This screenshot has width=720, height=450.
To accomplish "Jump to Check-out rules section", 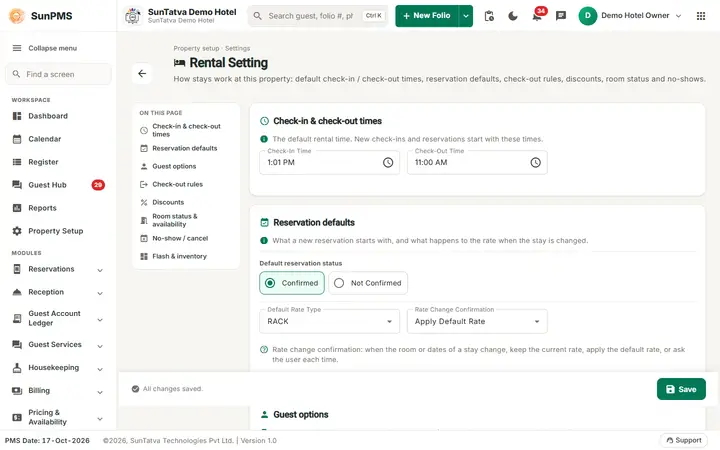I will 177,184.
